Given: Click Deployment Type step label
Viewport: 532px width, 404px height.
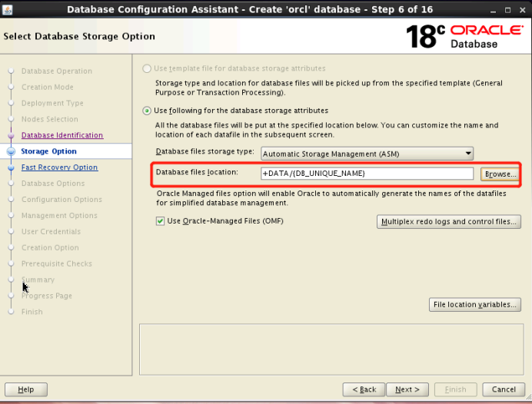Looking at the screenshot, I should (x=52, y=103).
